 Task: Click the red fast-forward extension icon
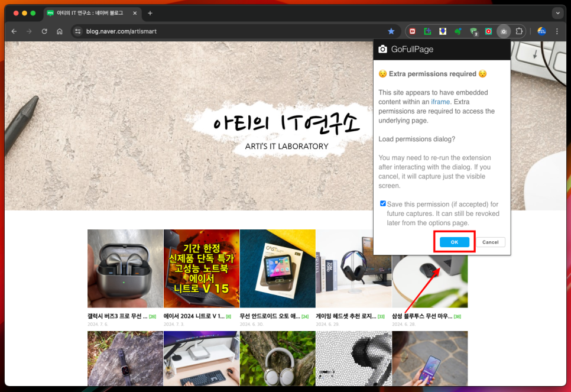pos(412,31)
